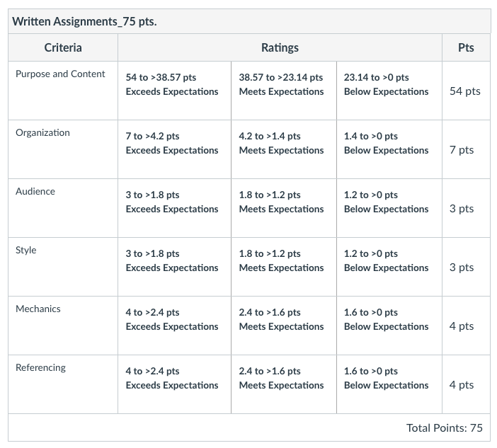Choose Meets Expectations for Referencing
497x448 pixels.
pyautogui.click(x=284, y=384)
